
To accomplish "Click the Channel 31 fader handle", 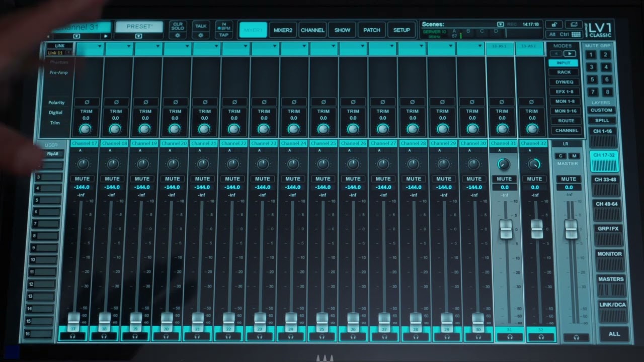I will click(506, 229).
